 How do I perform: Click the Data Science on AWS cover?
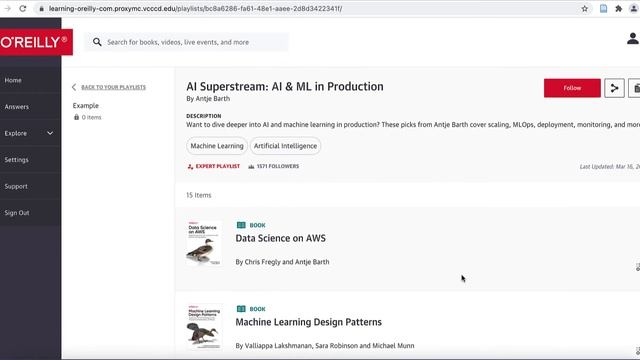(204, 243)
